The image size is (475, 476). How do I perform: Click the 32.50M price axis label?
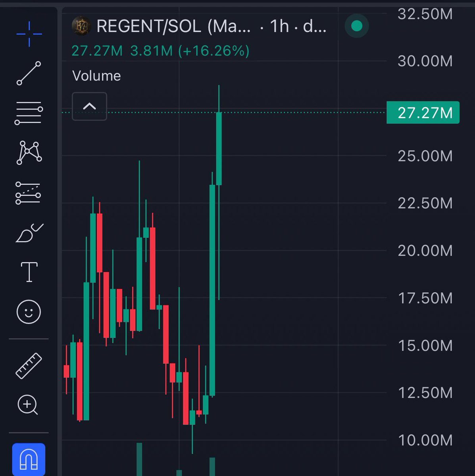tap(425, 14)
